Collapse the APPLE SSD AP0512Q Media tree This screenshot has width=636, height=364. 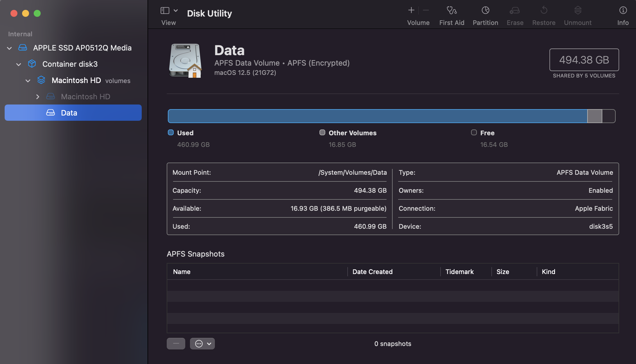click(x=9, y=48)
